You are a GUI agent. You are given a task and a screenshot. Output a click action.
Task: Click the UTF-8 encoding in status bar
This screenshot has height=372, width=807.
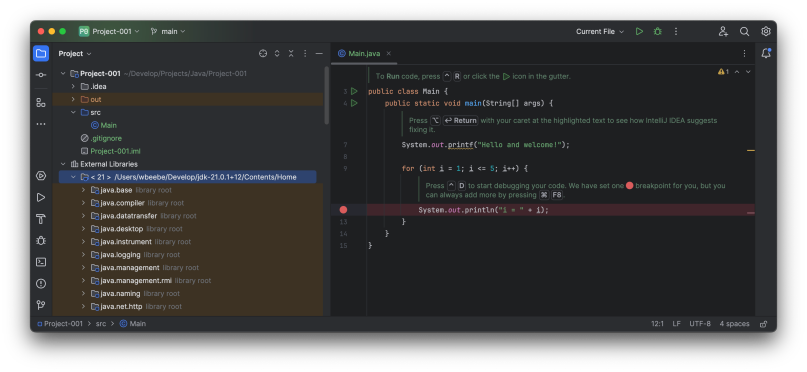[700, 324]
